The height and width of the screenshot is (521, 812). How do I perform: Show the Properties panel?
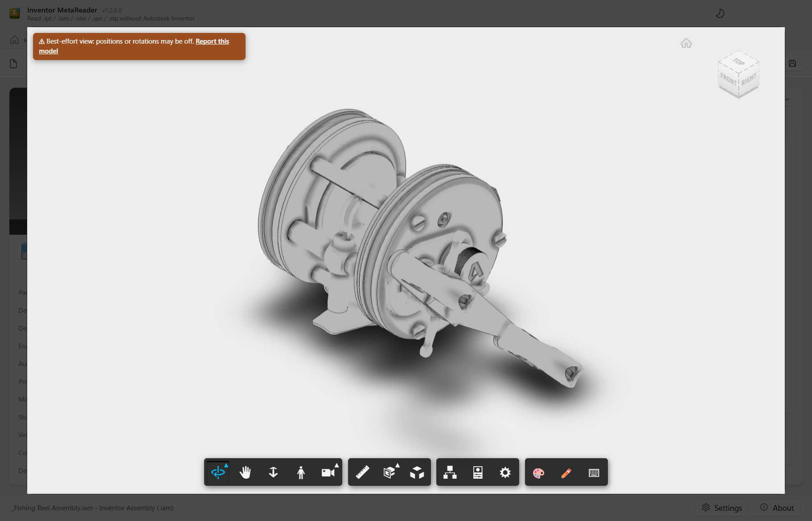coord(478,472)
